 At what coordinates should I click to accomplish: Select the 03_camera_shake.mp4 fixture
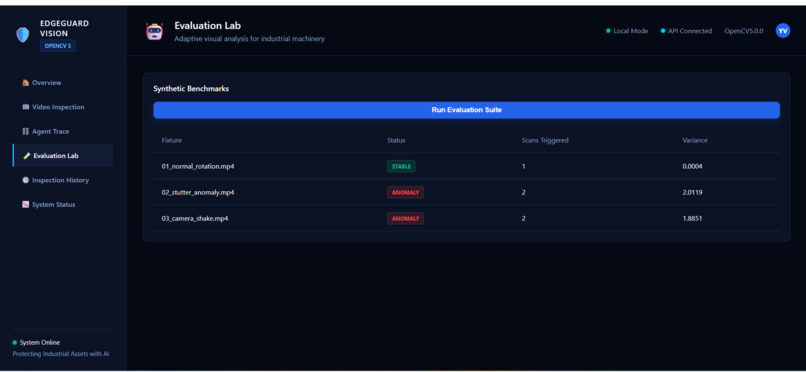pyautogui.click(x=195, y=219)
